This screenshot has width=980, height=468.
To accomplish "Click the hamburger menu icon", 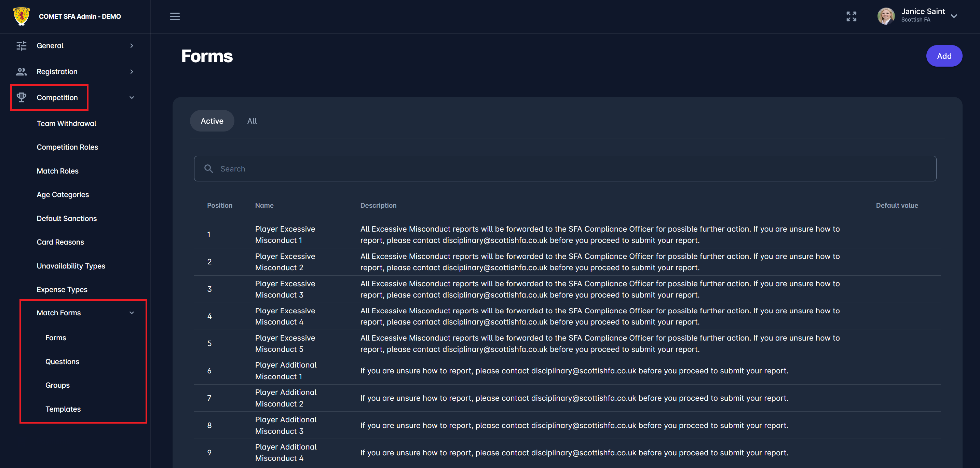I will [x=175, y=16].
